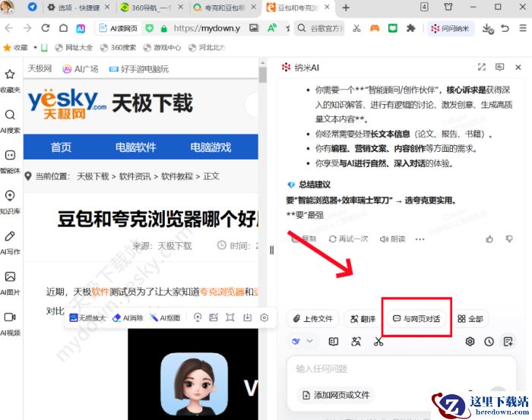The image size is (532, 420).
Task: Click the 全部 button in AI panel
Action: pyautogui.click(x=470, y=319)
